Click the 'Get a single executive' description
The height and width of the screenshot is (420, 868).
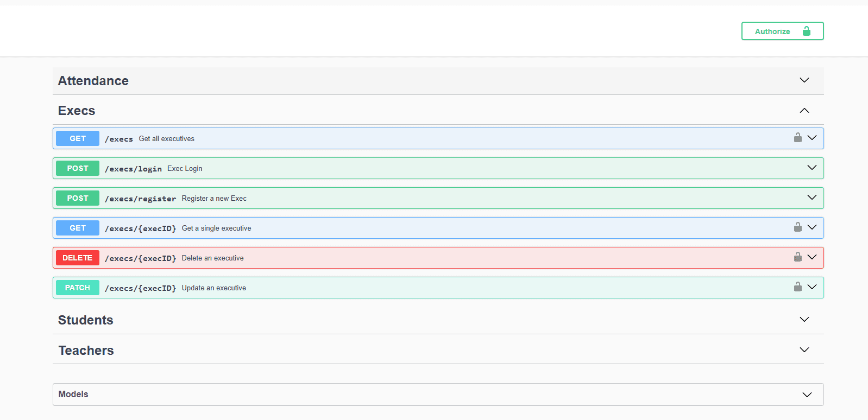click(x=216, y=228)
